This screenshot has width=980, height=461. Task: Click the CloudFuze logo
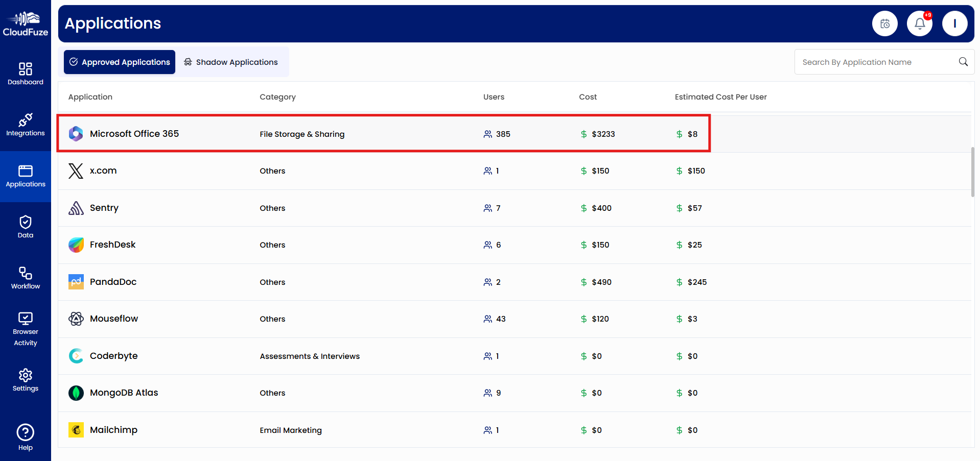pyautogui.click(x=25, y=23)
